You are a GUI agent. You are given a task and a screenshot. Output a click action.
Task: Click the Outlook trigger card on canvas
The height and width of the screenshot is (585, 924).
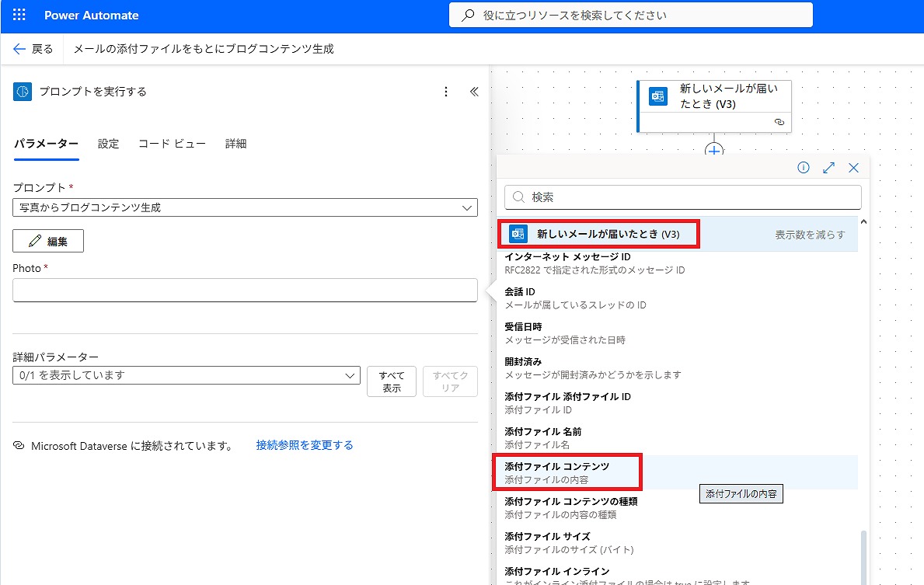(713, 97)
